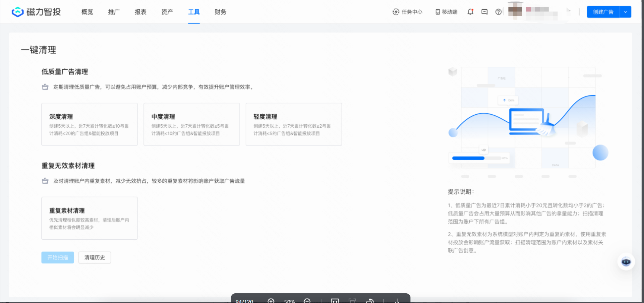Click the 磁力智投 logo
This screenshot has width=644, height=303.
click(36, 12)
